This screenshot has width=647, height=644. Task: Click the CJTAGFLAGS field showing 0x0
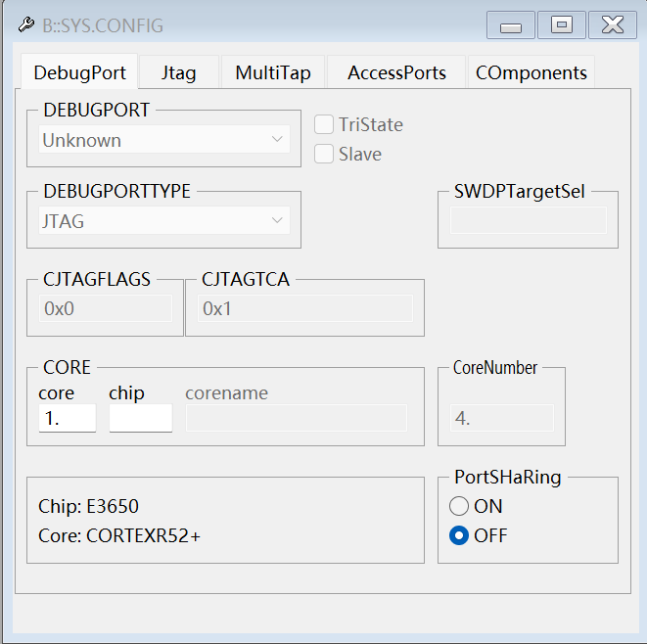tap(105, 308)
